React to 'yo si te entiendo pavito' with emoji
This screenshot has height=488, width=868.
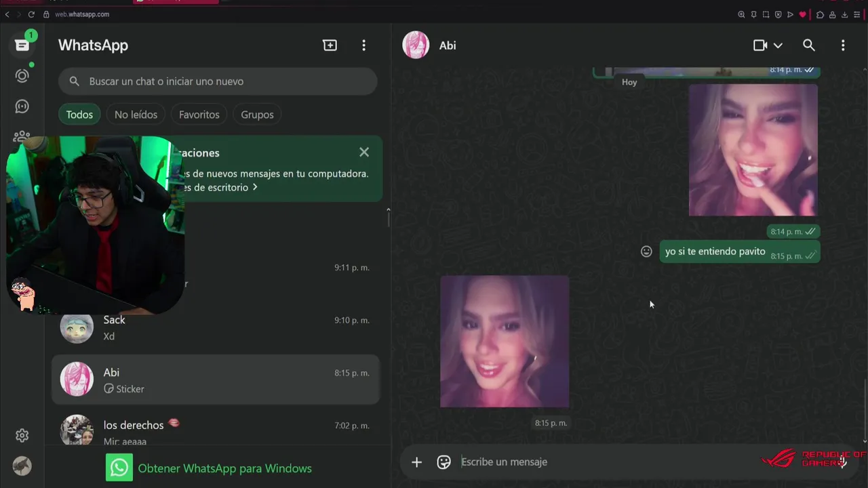pyautogui.click(x=646, y=251)
